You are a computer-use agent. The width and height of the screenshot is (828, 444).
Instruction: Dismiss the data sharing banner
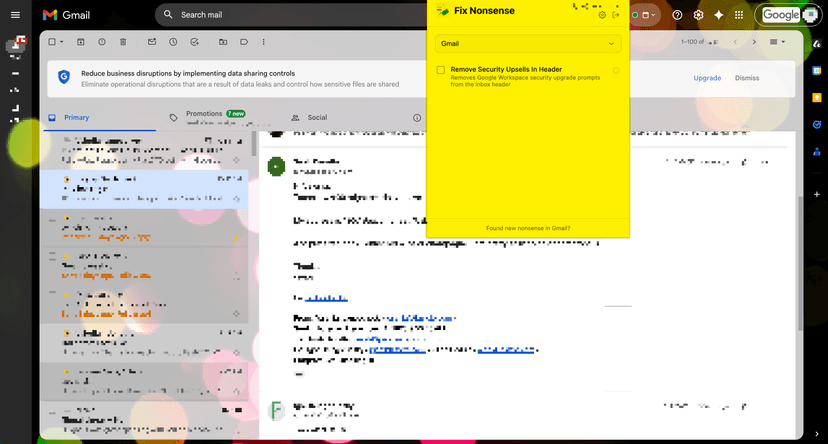pos(747,78)
